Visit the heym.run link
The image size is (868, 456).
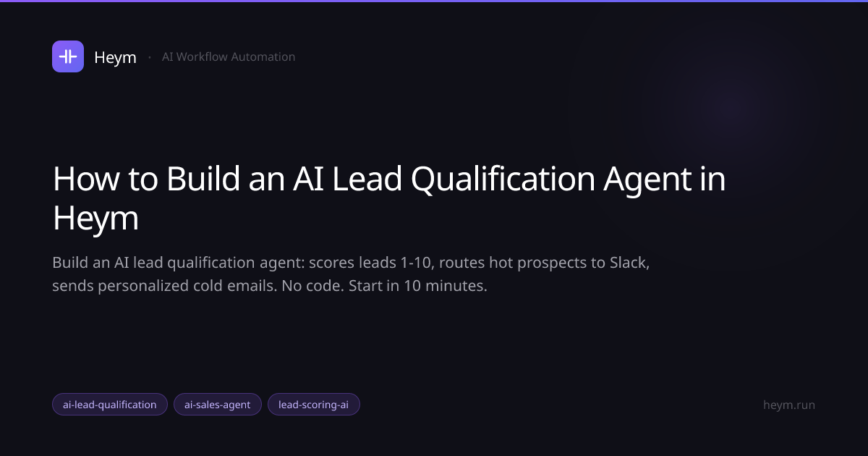[x=789, y=405]
